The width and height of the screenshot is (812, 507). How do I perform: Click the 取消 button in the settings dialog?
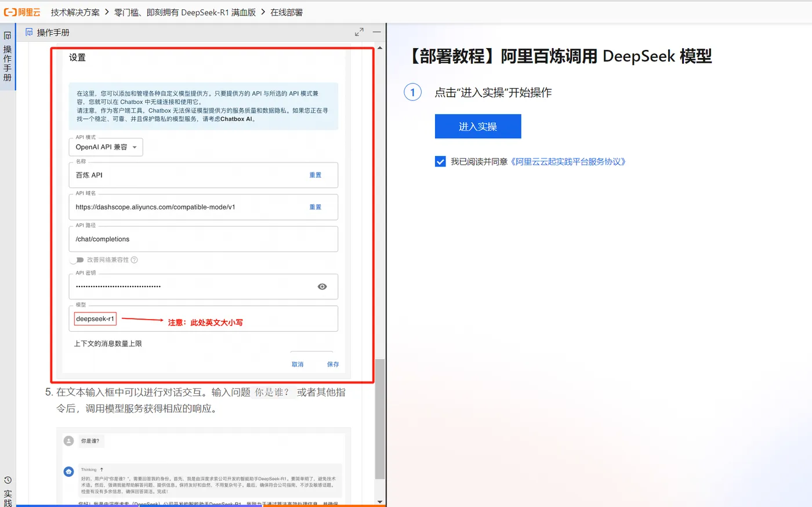pyautogui.click(x=298, y=364)
